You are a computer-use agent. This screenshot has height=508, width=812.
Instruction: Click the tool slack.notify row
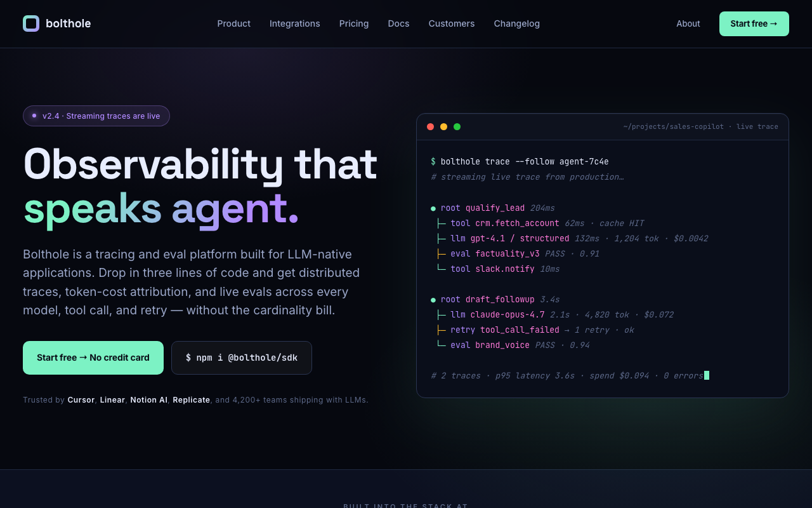point(498,269)
